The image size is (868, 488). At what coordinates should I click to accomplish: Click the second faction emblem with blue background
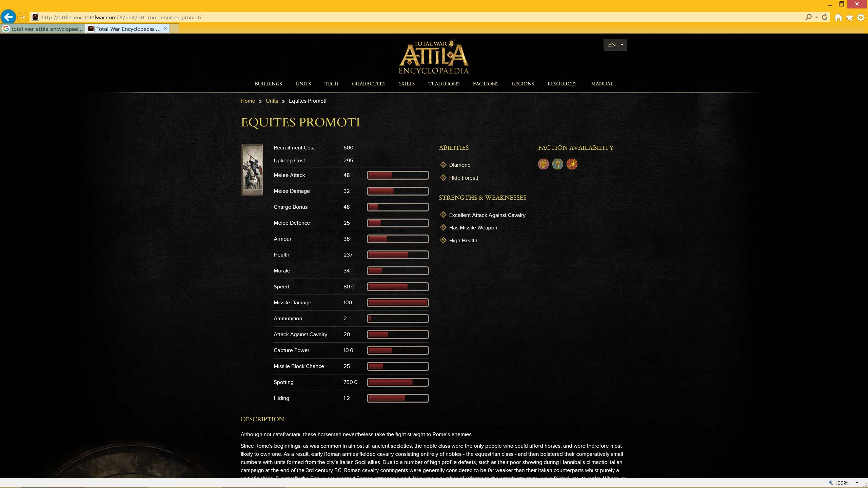(x=557, y=164)
